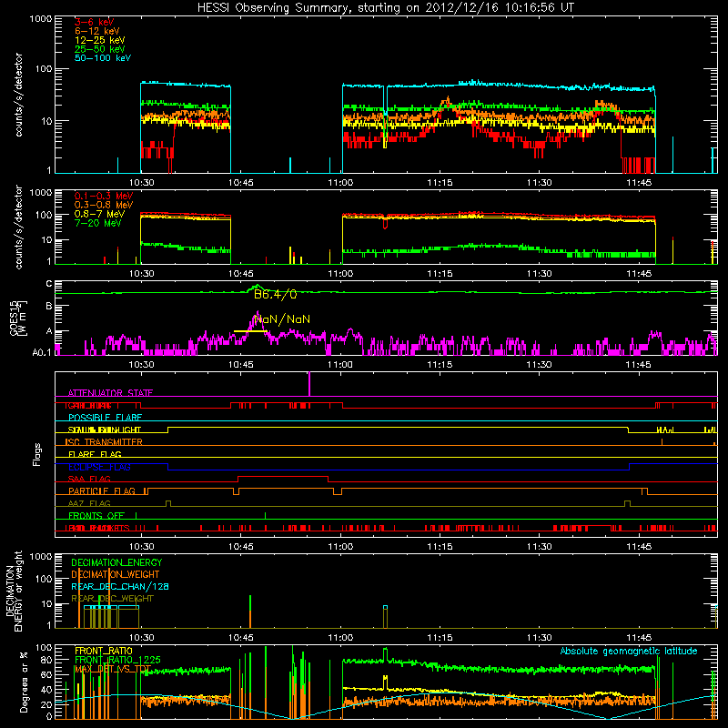Image resolution: width=728 pixels, height=728 pixels.
Task: Click the 0.1-0.3 MeV legend entry
Action: [104, 196]
